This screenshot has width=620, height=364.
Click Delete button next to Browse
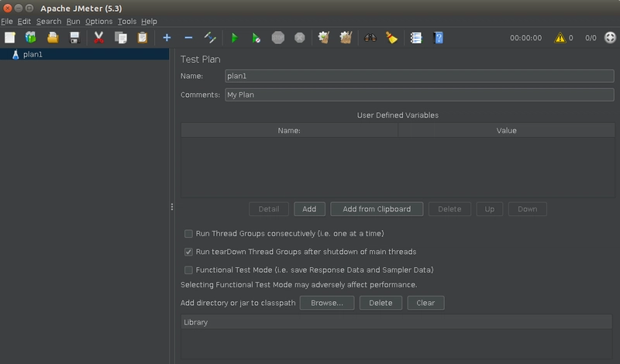381,303
